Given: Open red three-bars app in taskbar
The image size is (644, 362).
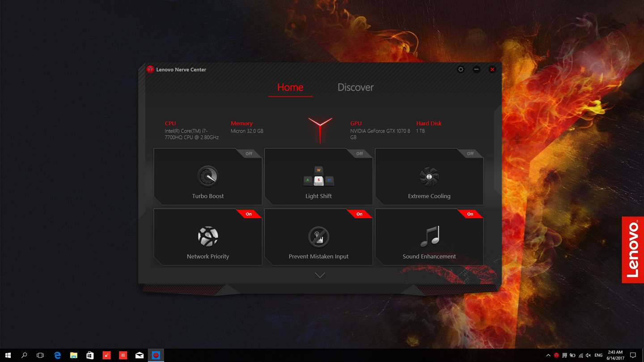Looking at the screenshot, I should tap(123, 355).
